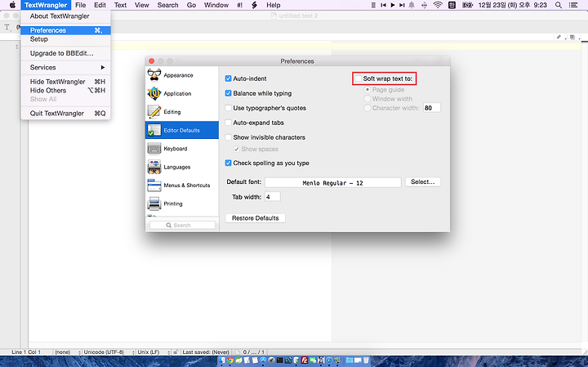Screen dimensions: 588x367
Task: Open the #! shebang menu
Action: coord(239,5)
